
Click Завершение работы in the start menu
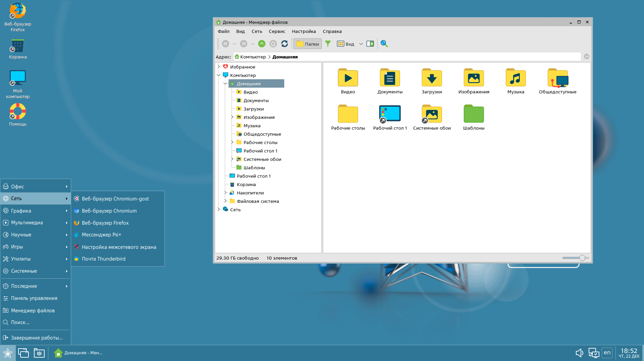(x=37, y=338)
